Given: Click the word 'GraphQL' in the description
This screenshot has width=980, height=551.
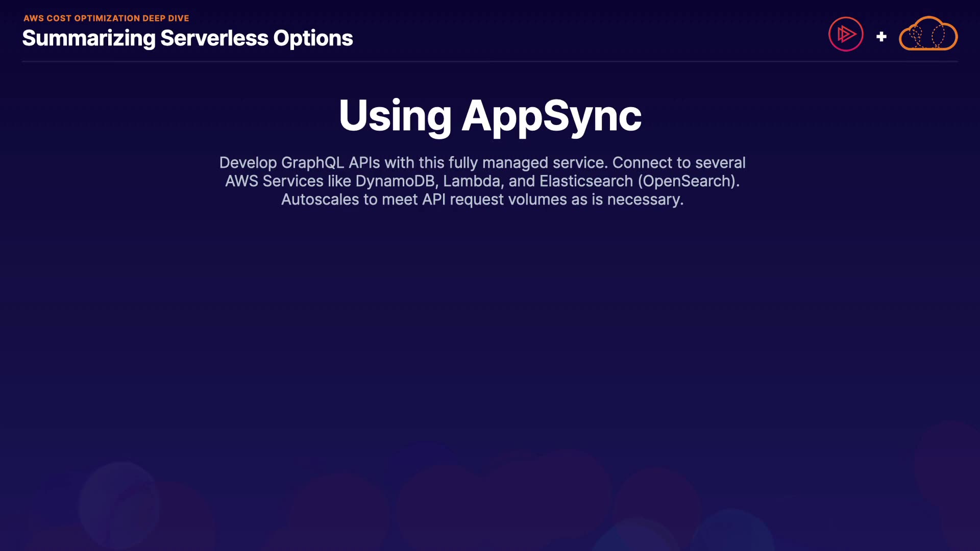Looking at the screenshot, I should 312,163.
